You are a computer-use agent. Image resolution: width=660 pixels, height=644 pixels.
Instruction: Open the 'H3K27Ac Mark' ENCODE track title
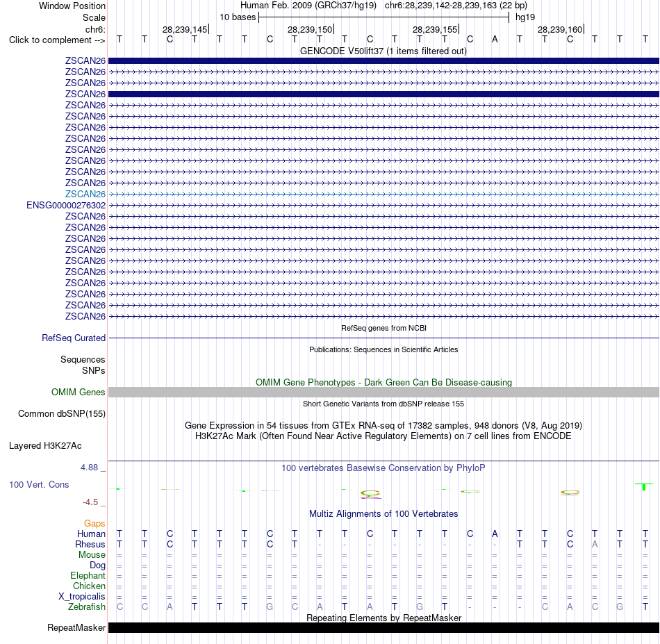pyautogui.click(x=383, y=436)
